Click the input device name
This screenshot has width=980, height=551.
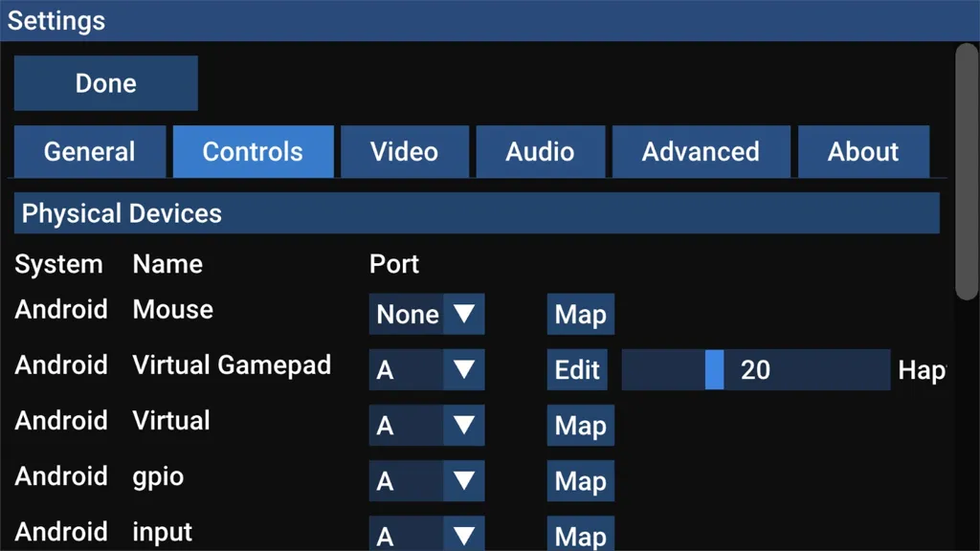(x=163, y=533)
